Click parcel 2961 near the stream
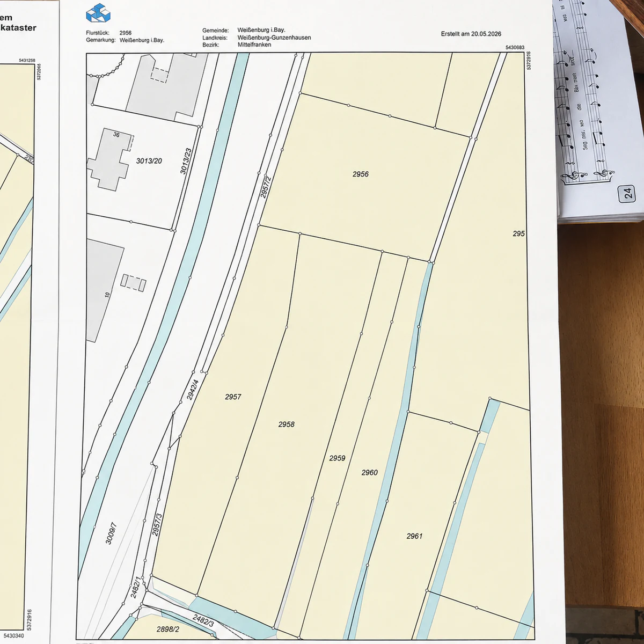The width and height of the screenshot is (644, 644). click(414, 536)
